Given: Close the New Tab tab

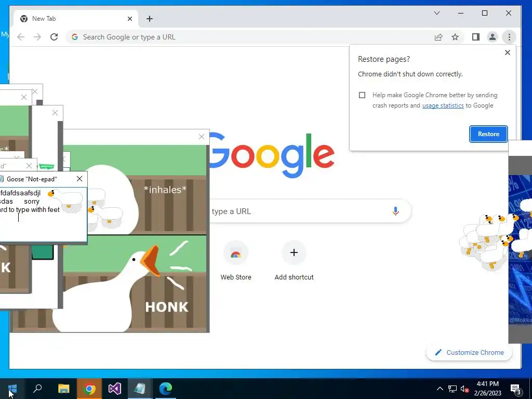Looking at the screenshot, I should pyautogui.click(x=129, y=19).
